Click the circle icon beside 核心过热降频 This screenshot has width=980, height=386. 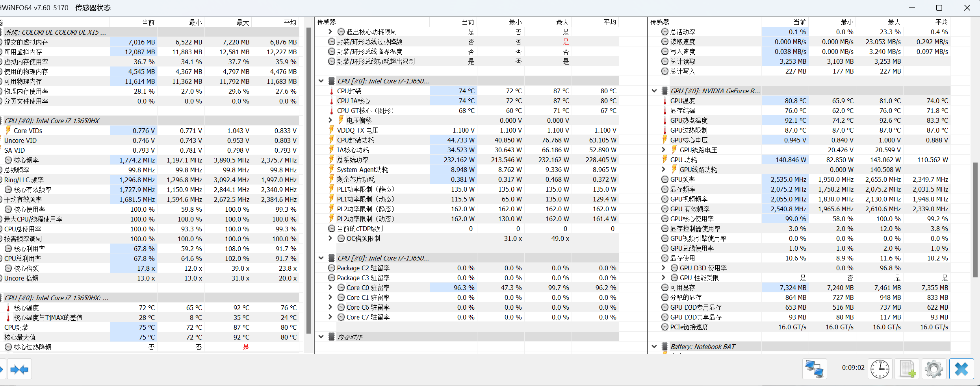[x=8, y=347]
